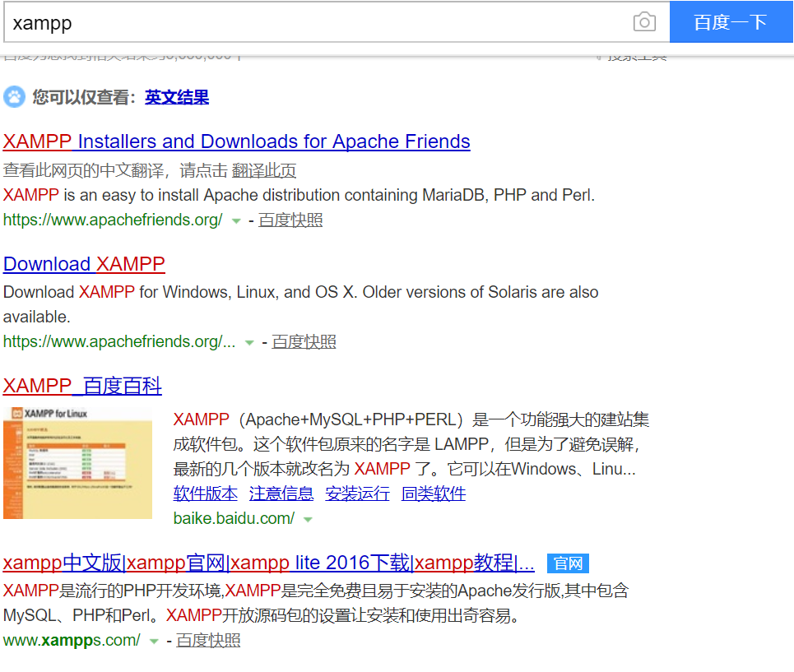Open 百度快照 for the Installers result

pos(290,220)
